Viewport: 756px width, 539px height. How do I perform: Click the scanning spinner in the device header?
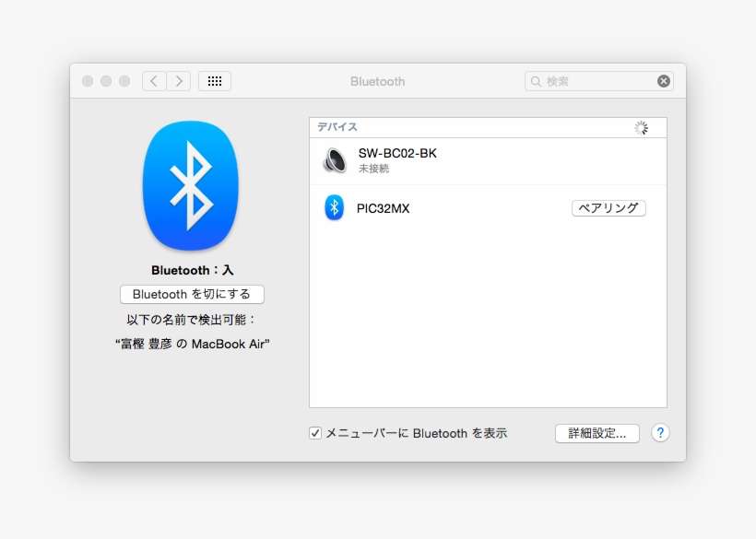click(x=643, y=127)
